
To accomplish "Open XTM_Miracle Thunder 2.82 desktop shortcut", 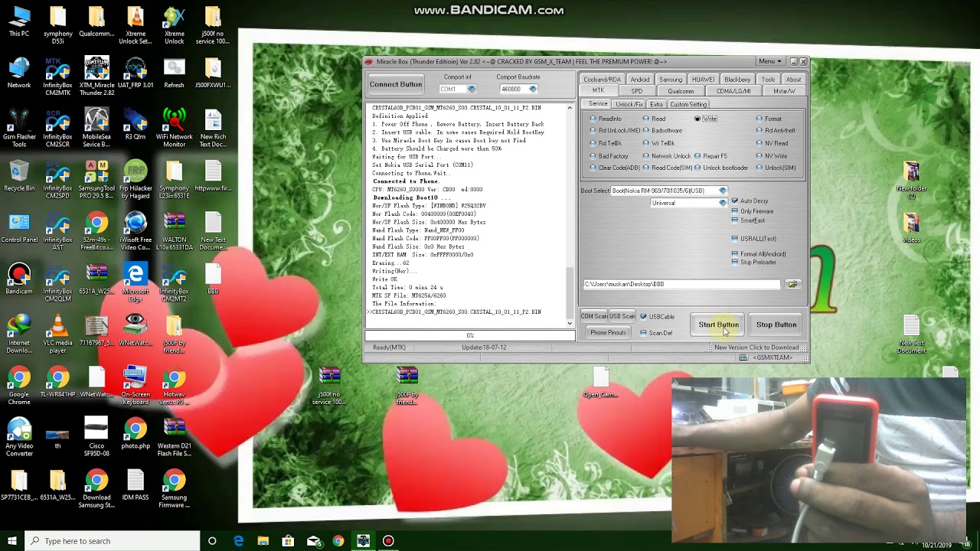I will click(96, 75).
